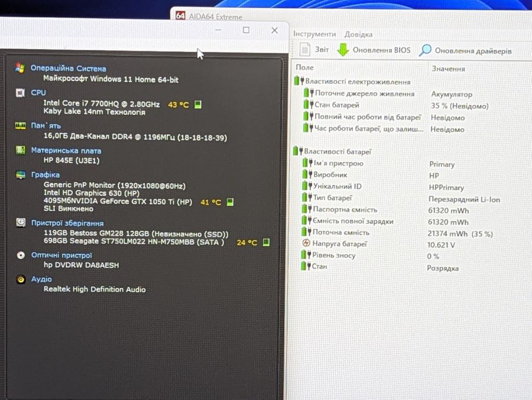Click green sensor icon beside 43 °C CPU temperature
This screenshot has height=400, width=532.
[x=198, y=105]
